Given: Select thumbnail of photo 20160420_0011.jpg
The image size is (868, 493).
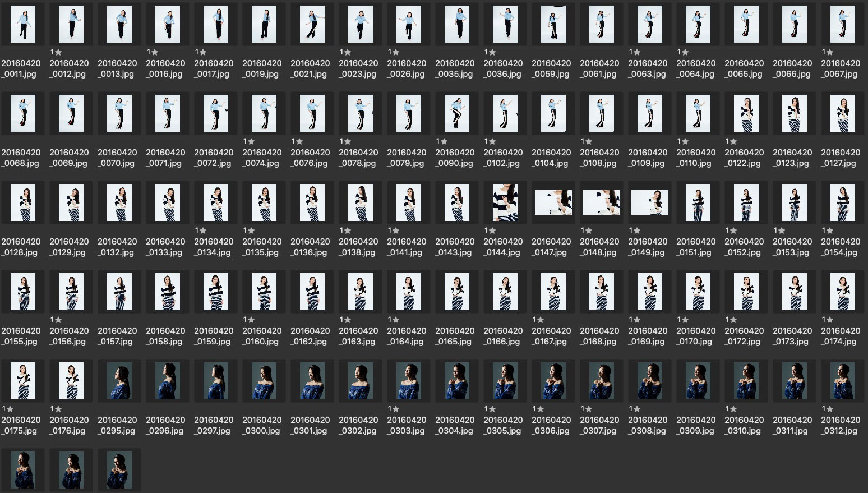Looking at the screenshot, I should click(x=23, y=25).
